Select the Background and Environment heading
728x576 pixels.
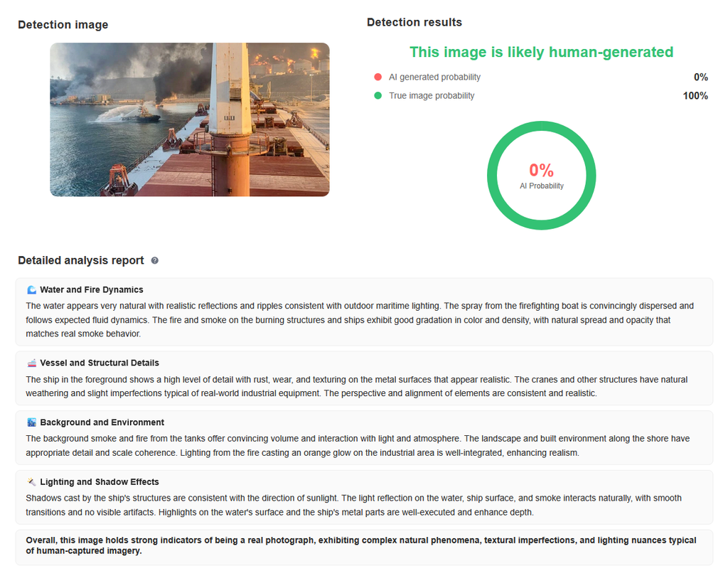click(x=102, y=422)
